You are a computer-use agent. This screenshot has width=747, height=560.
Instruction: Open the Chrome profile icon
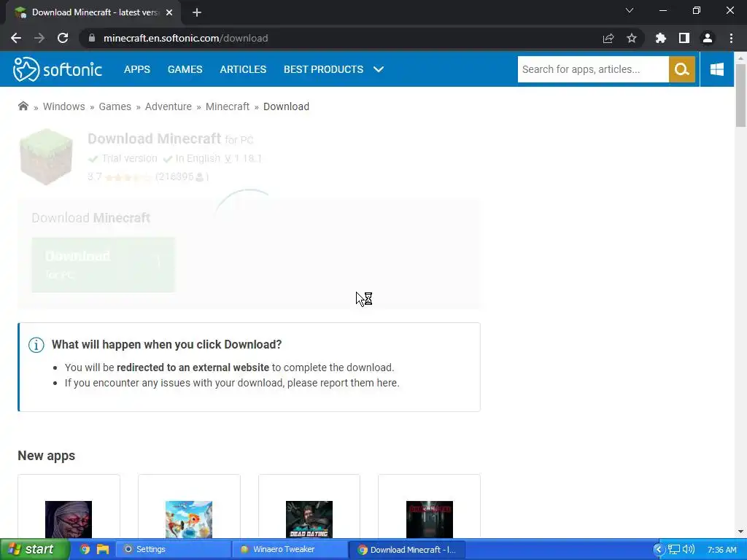708,38
